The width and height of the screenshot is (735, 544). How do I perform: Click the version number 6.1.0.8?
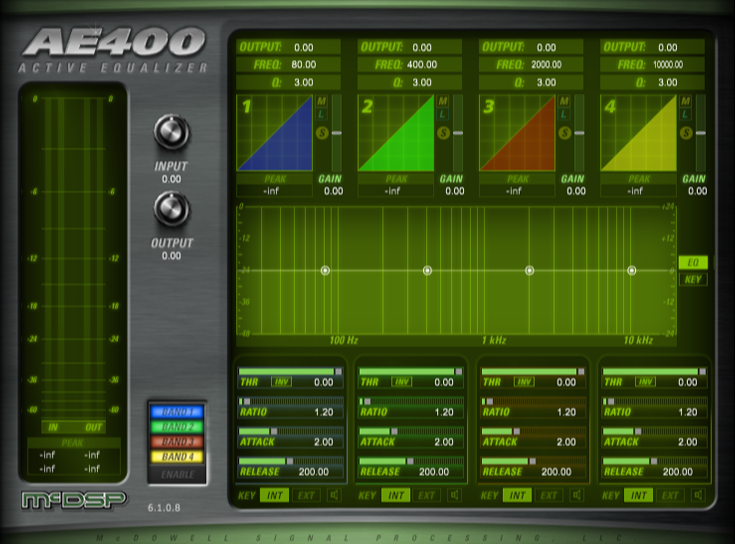point(164,507)
